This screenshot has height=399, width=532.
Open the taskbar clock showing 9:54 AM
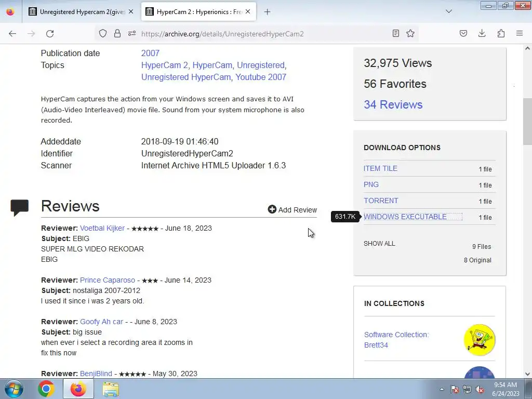(506, 389)
